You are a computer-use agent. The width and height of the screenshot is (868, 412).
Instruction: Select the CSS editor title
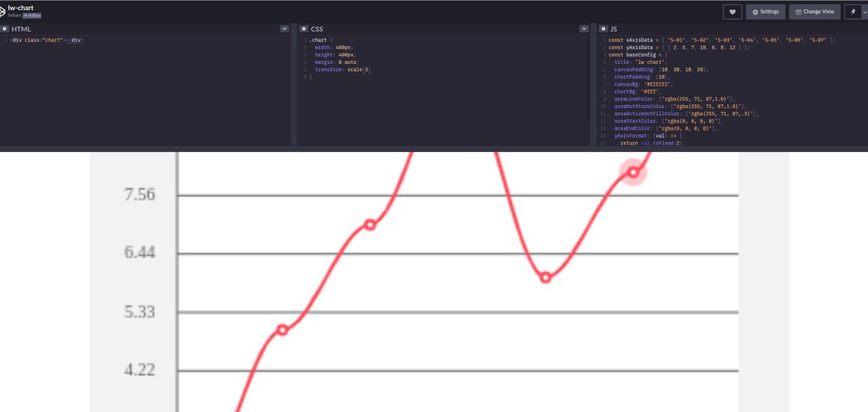tap(317, 29)
